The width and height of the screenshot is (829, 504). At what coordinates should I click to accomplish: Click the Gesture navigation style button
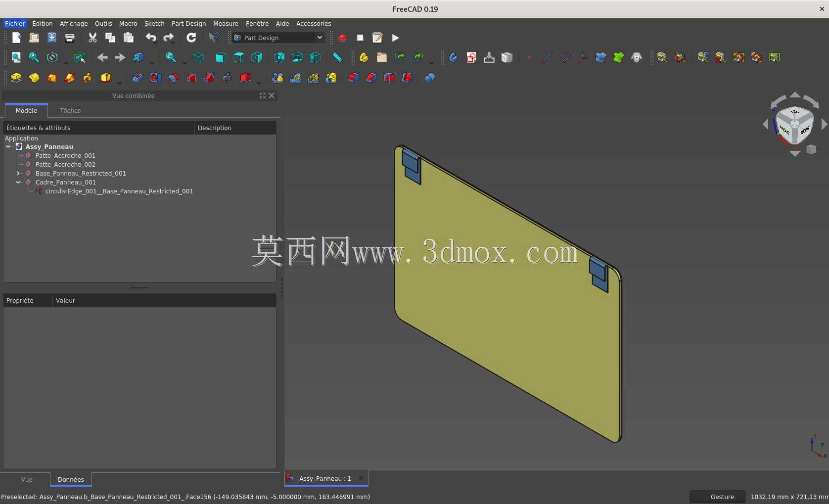(x=717, y=497)
